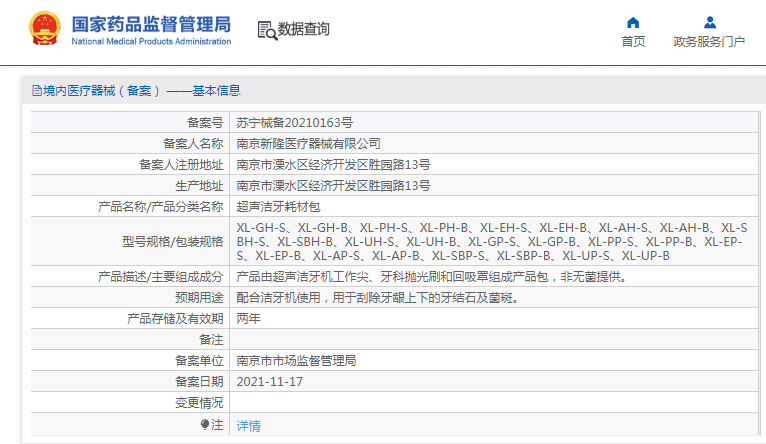Viewport: 766px width, 444px height.
Task: Click the filing date 2021-11-17
Action: tap(269, 382)
